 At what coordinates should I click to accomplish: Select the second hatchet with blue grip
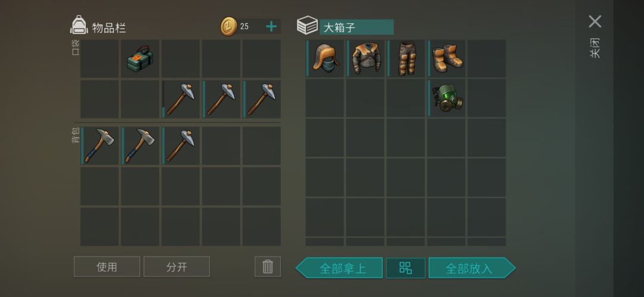[140, 146]
